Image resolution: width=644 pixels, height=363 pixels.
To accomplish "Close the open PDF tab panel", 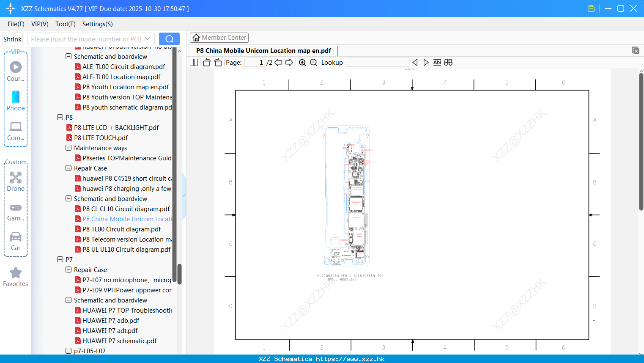I will 636,50.
